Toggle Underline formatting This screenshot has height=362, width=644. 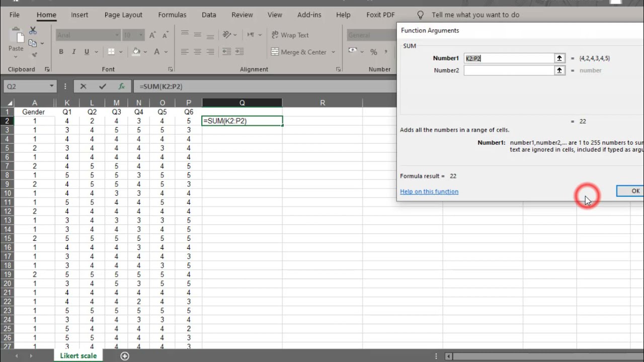click(87, 52)
